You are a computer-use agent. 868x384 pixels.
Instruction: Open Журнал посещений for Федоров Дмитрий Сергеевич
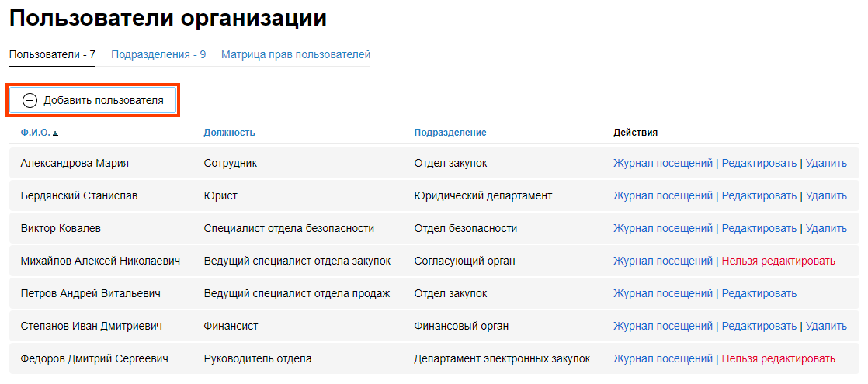coord(662,358)
